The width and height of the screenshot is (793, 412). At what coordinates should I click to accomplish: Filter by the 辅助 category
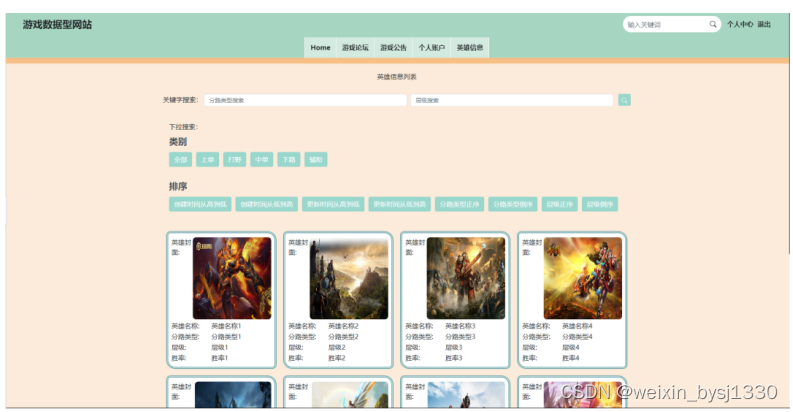[x=316, y=160]
